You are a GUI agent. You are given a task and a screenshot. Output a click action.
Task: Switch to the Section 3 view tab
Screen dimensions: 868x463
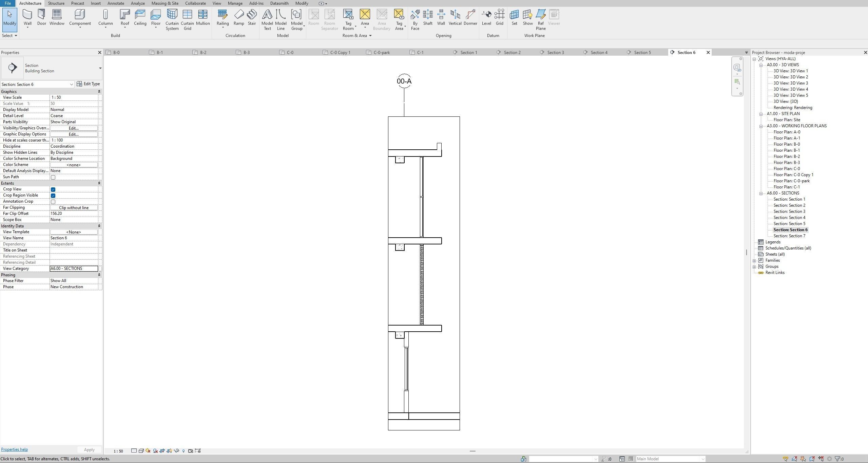tap(555, 53)
